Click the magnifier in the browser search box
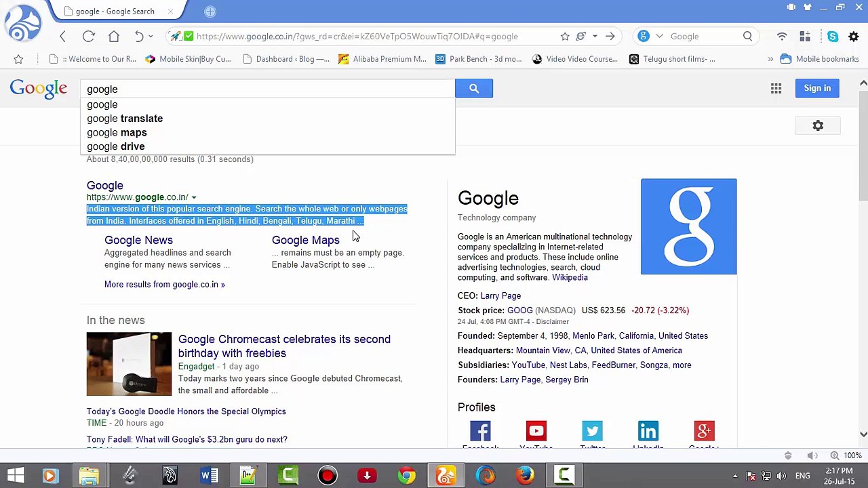868x488 pixels. tap(747, 37)
